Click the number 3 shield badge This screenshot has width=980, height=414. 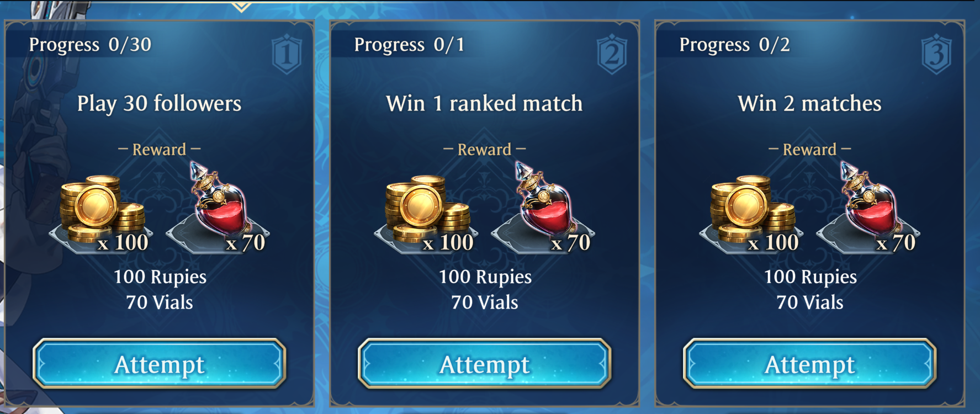tap(937, 54)
